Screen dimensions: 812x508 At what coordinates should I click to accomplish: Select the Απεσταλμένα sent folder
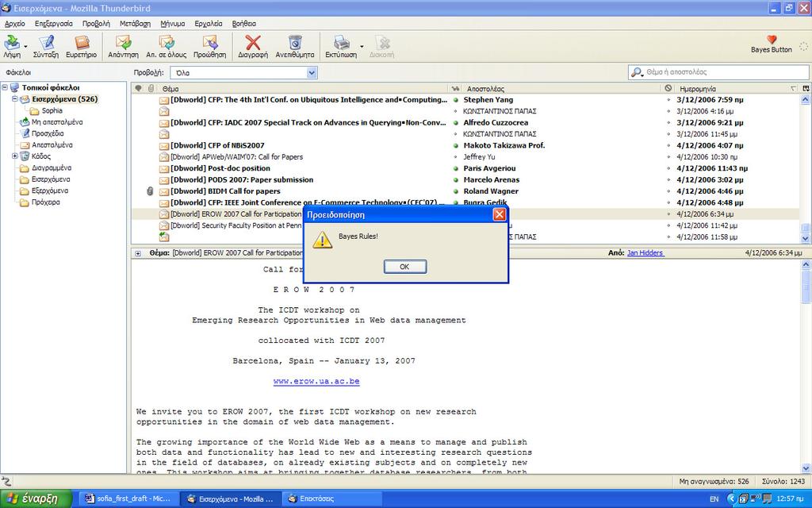click(52, 144)
